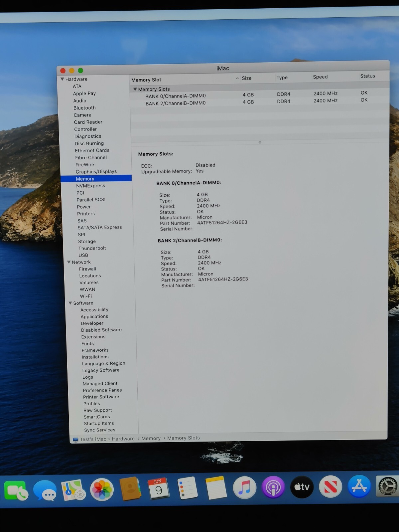Open the Apple TV app
The height and width of the screenshot is (532, 399).
click(302, 487)
